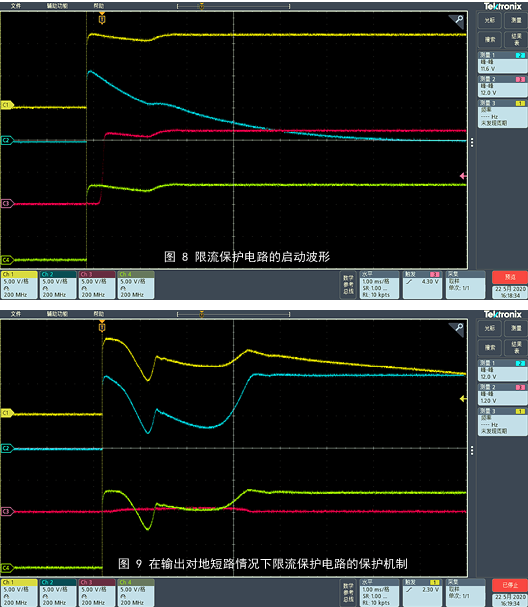Screen dimensions: 528x607
Task: Click the red 已停止 acquisition button
Action: (x=509, y=585)
